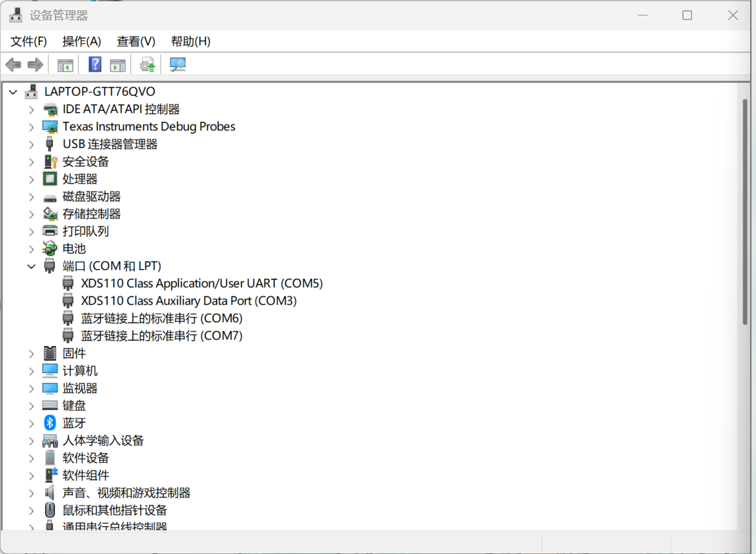
Task: Minimize the Device Manager window
Action: tap(642, 15)
